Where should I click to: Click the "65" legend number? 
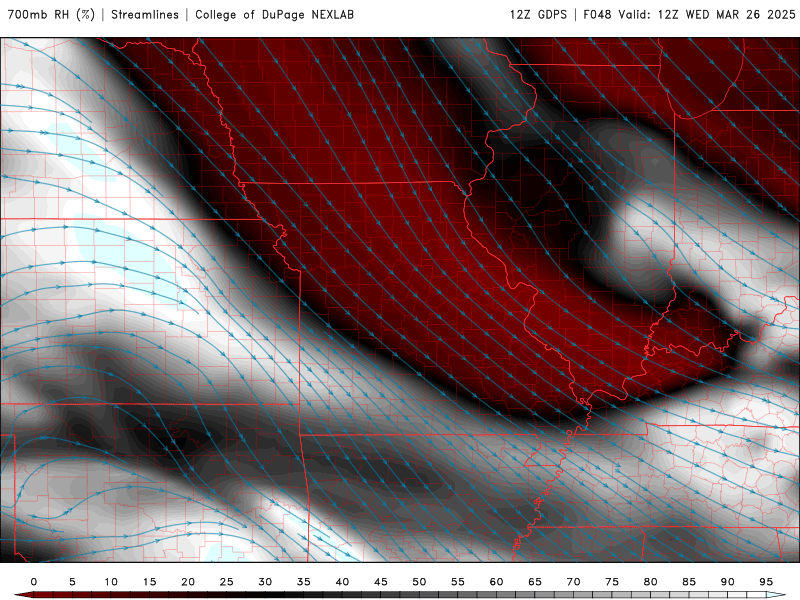point(535,582)
